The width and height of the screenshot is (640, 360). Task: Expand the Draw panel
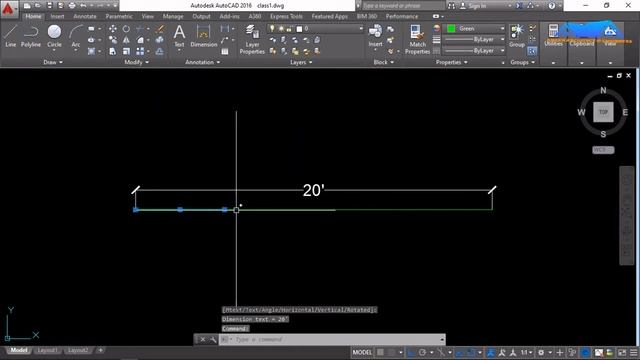tap(53, 62)
